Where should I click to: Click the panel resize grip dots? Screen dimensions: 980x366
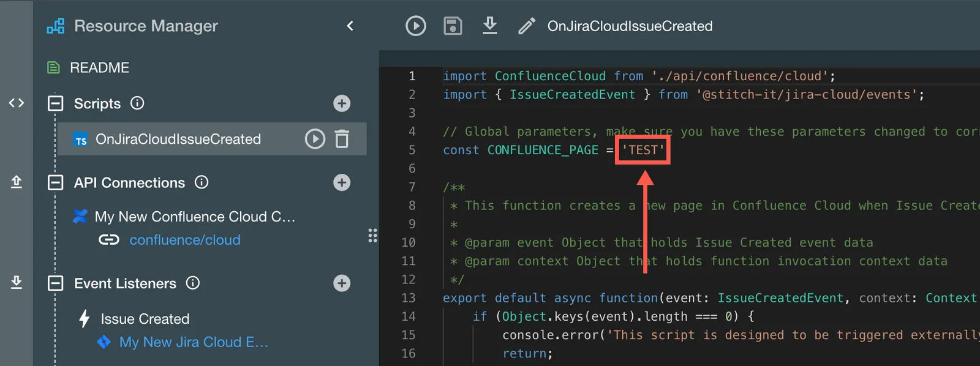coord(372,236)
